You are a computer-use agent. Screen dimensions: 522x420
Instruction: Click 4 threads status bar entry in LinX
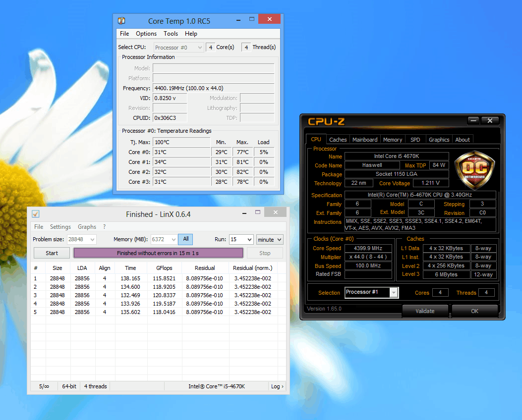point(96,386)
